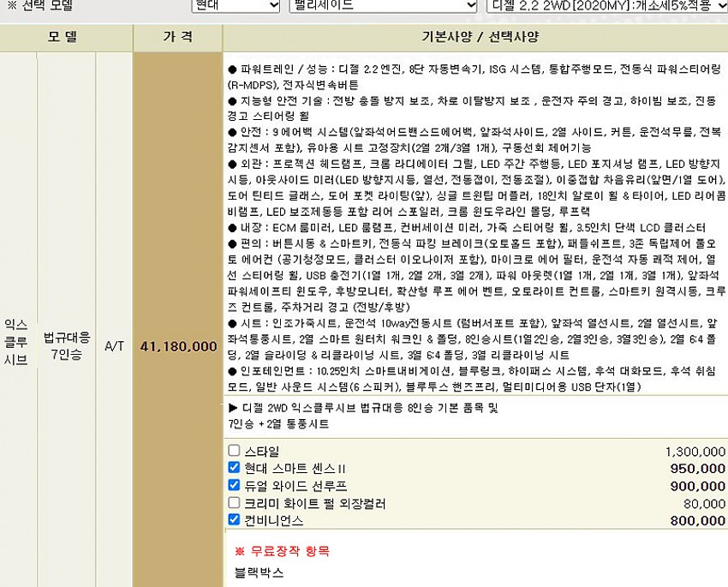
Task: Click the 기본사양 / 선택사양 column header
Action: tap(474, 38)
